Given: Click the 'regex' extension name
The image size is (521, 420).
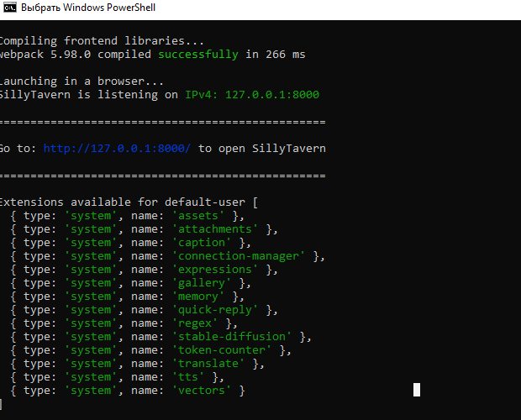Looking at the screenshot, I should [195, 323].
